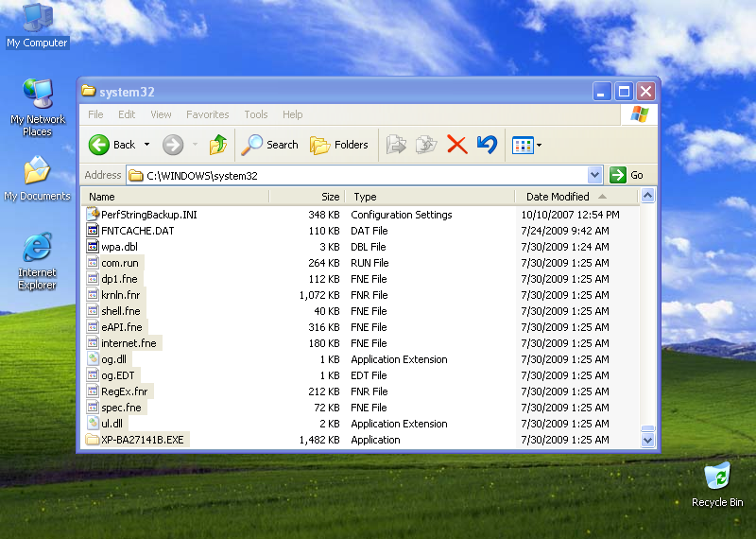Click the PerfStringBackup.INI file name
This screenshot has height=539, width=756.
point(149,215)
